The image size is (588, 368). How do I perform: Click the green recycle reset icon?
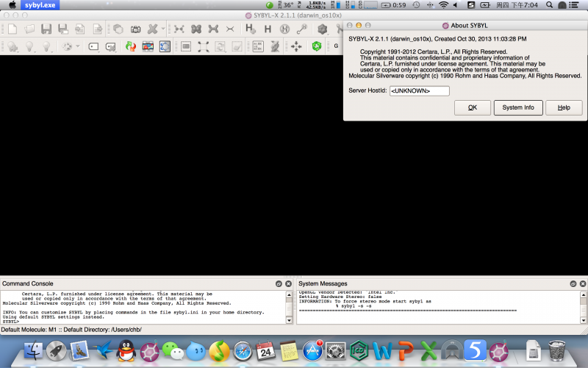pos(317,46)
